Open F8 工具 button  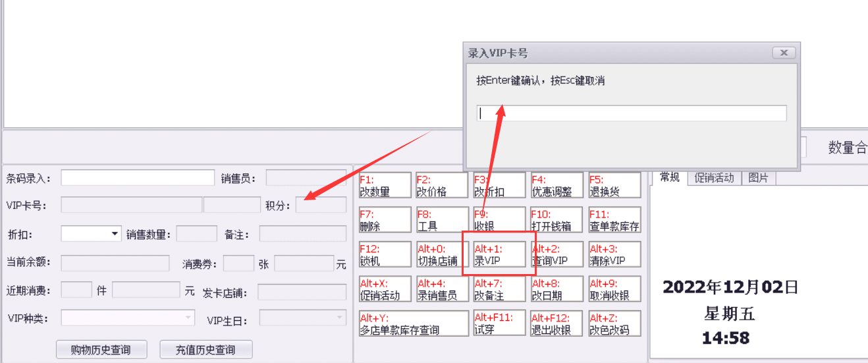pyautogui.click(x=442, y=220)
